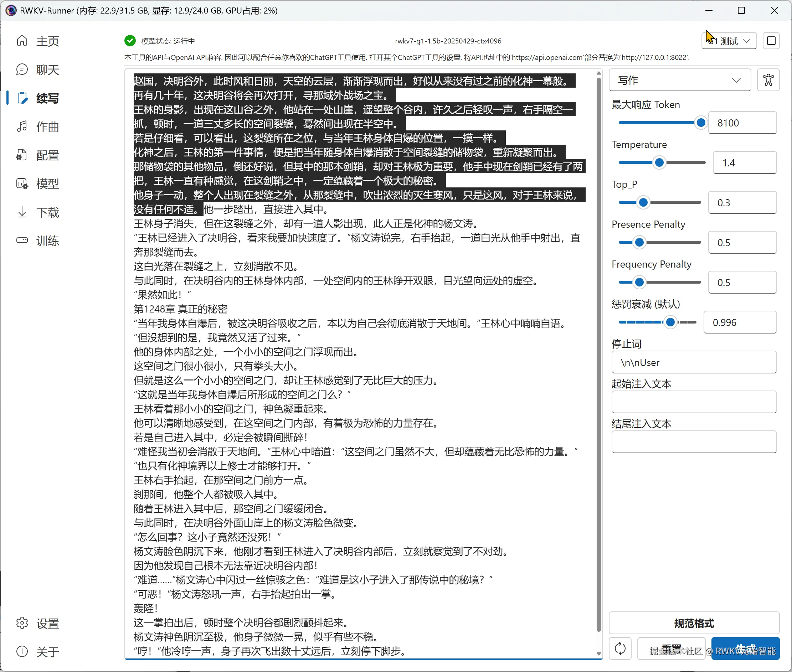Select the 作曲 (Composition) section
Screen dimensions: 792x672
click(47, 127)
